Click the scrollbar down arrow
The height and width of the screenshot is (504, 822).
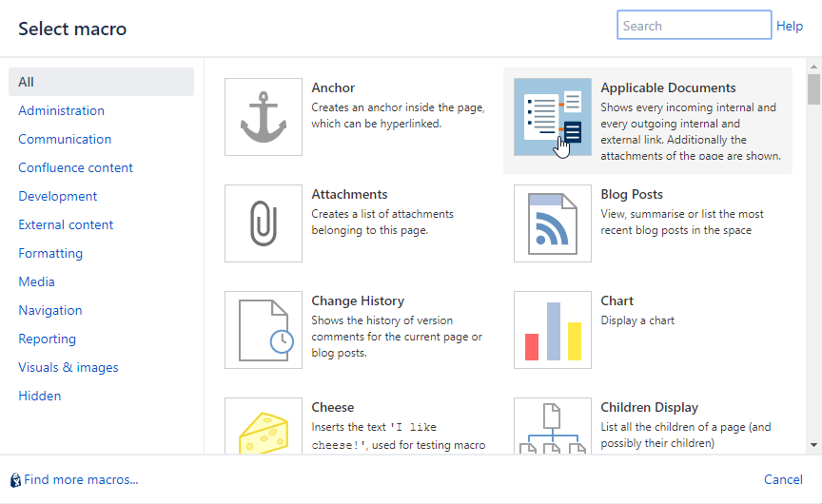click(813, 445)
